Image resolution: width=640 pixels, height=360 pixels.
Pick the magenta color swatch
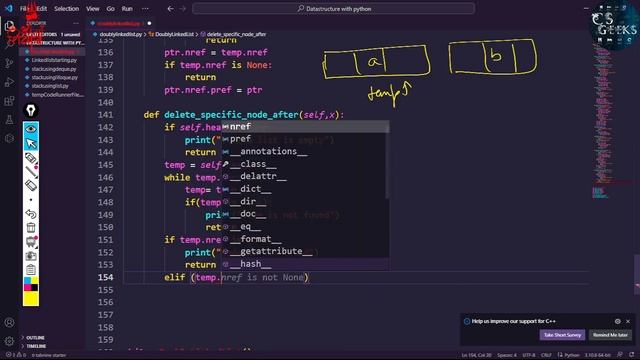[27, 287]
